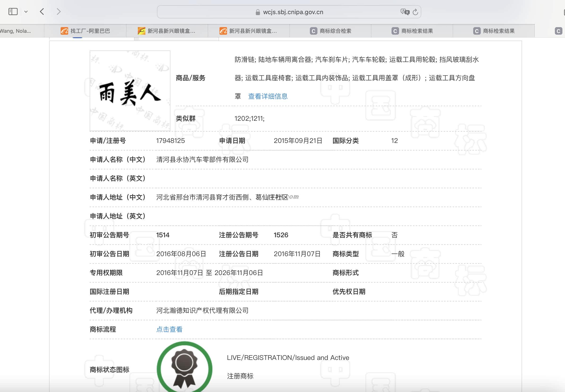Viewport: 565px width, 392px height.
Task: Click the lock icon beside the URL
Action: click(x=257, y=12)
